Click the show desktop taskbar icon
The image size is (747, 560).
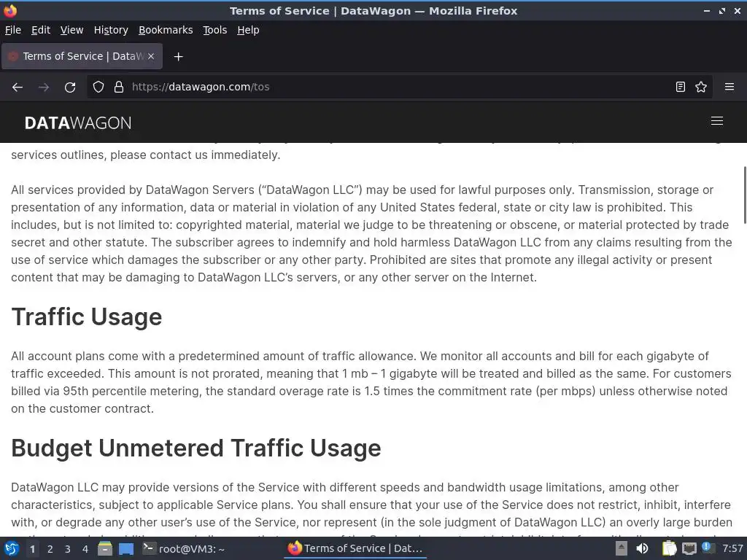pyautogui.click(x=126, y=548)
